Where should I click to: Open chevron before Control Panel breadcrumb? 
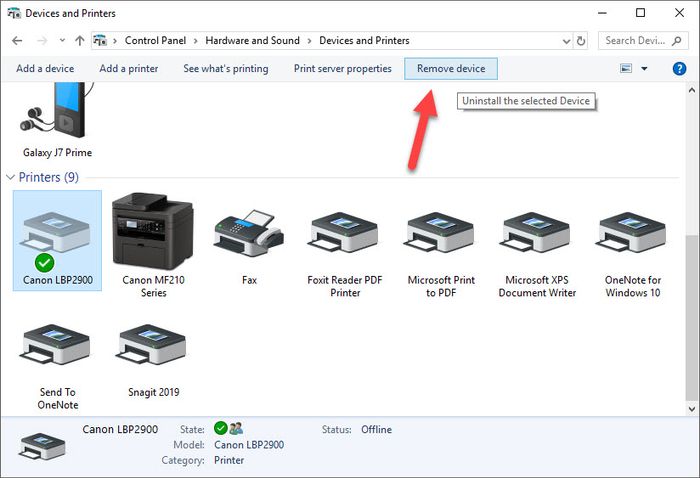tap(115, 41)
